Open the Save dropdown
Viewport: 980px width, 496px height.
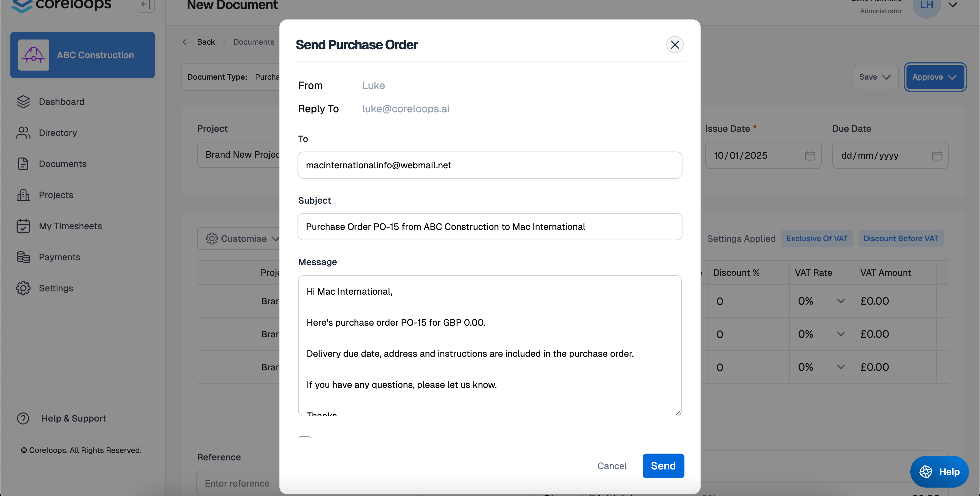(875, 77)
